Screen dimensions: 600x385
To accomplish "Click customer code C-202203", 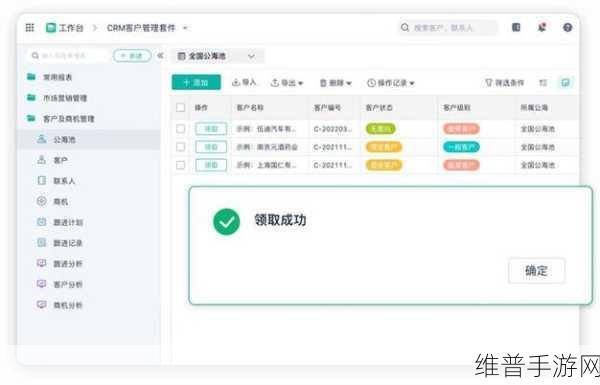I will click(333, 129).
